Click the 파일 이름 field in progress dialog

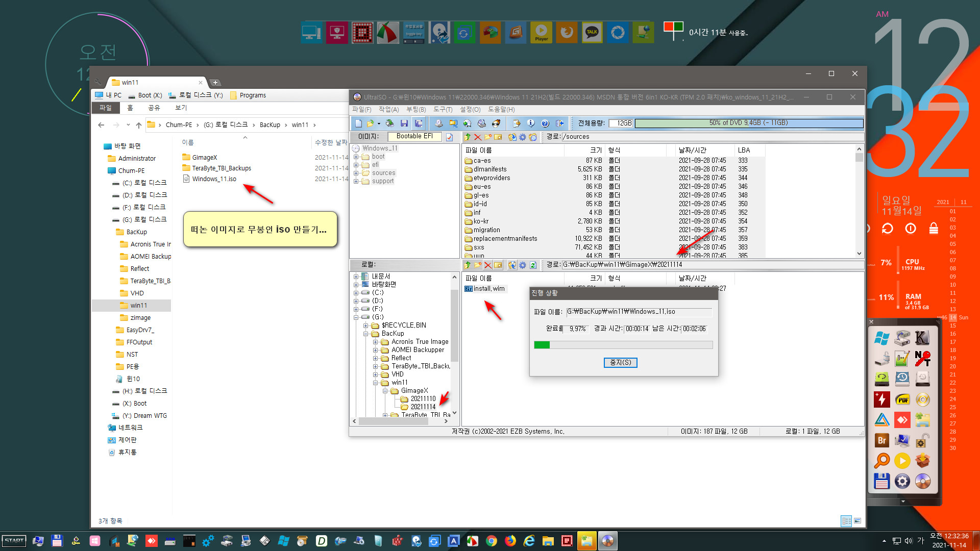pyautogui.click(x=639, y=312)
